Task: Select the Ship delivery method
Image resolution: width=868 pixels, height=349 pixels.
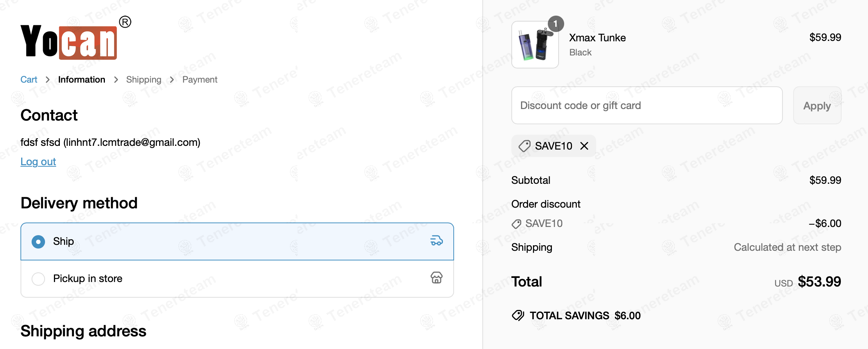Action: (38, 241)
